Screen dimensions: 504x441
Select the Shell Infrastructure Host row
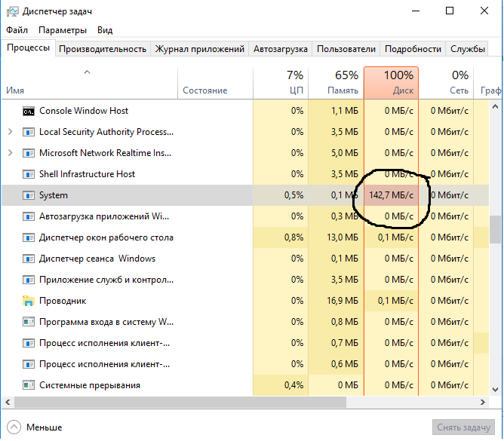coord(245,174)
